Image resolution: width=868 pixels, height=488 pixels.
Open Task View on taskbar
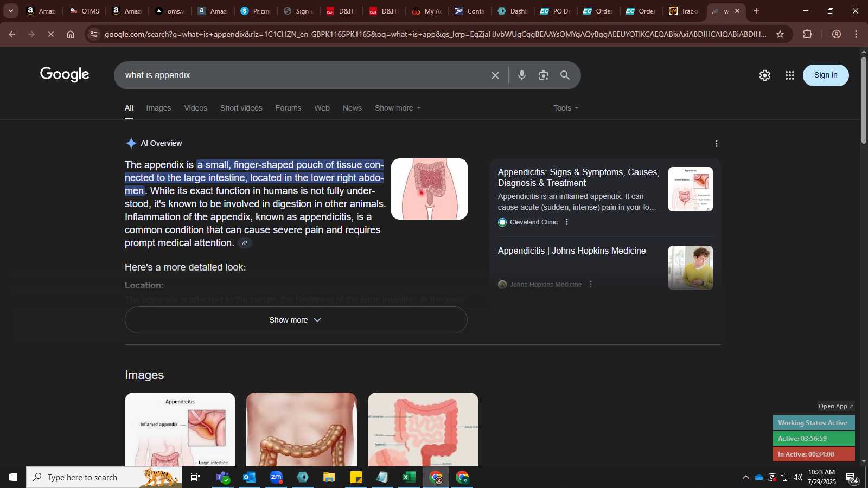[x=195, y=477]
